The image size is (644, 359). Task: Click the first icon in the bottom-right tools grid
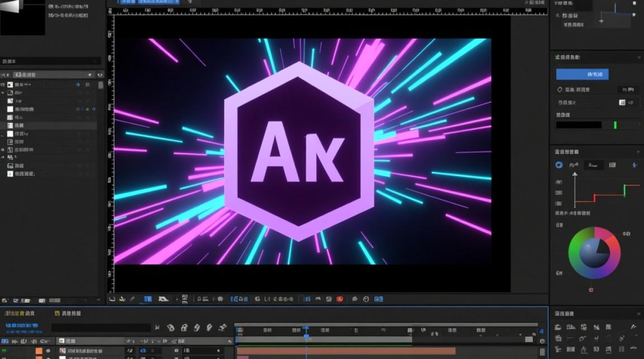tap(558, 327)
